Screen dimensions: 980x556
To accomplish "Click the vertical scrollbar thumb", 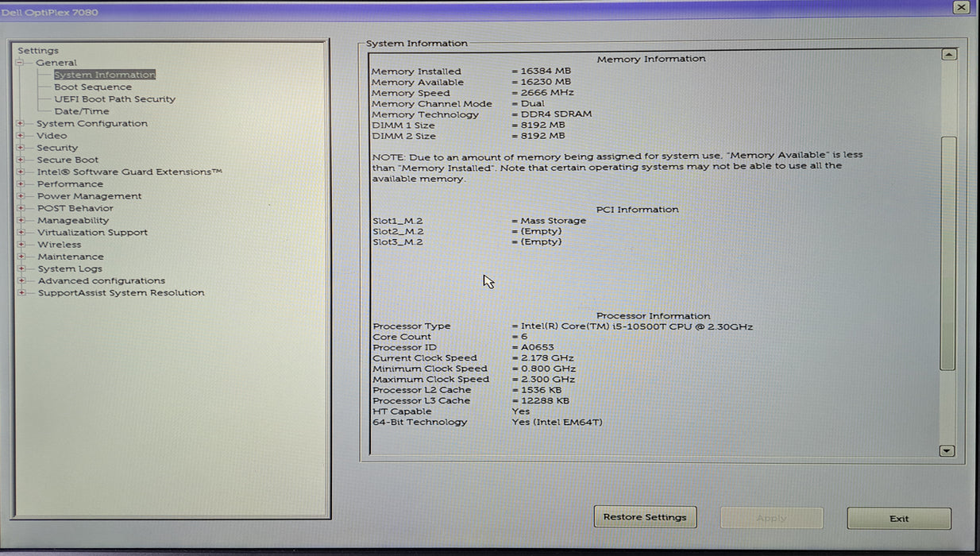I will coord(947,253).
